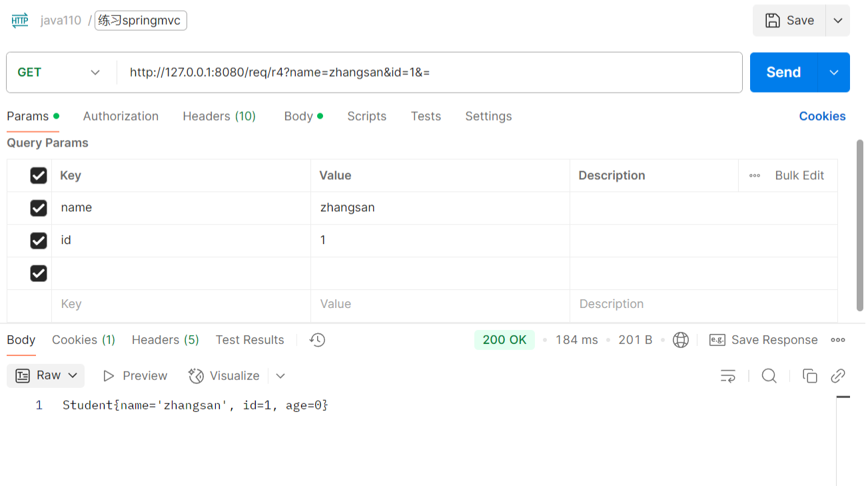This screenshot has width=868, height=486.
Task: Open search in response body
Action: click(769, 376)
